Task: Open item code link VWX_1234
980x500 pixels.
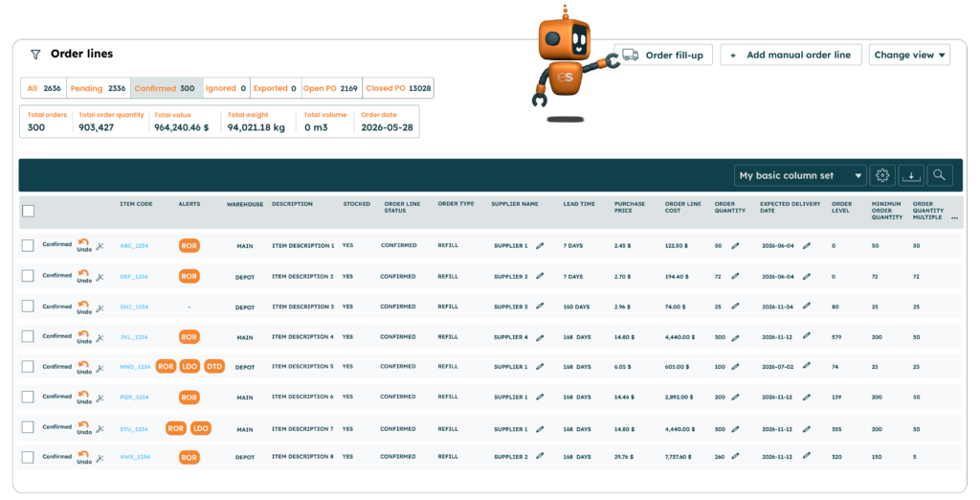Action: coord(135,458)
